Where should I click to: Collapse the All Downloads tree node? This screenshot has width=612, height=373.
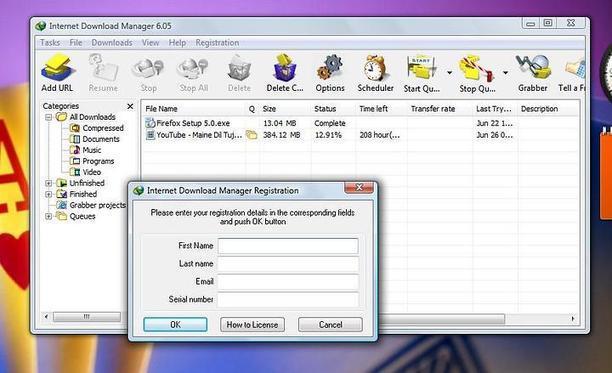click(48, 117)
